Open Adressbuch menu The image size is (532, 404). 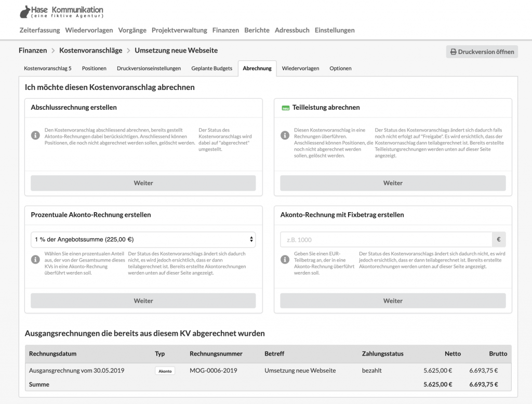292,30
